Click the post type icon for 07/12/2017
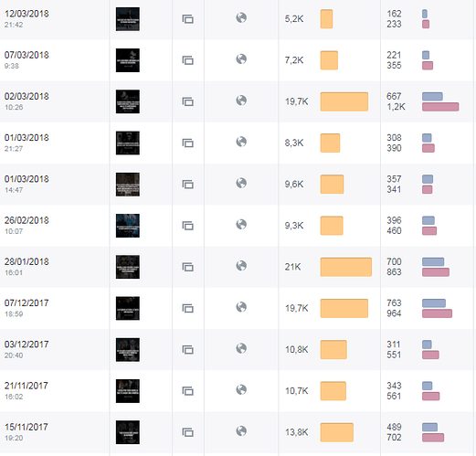 click(x=188, y=308)
